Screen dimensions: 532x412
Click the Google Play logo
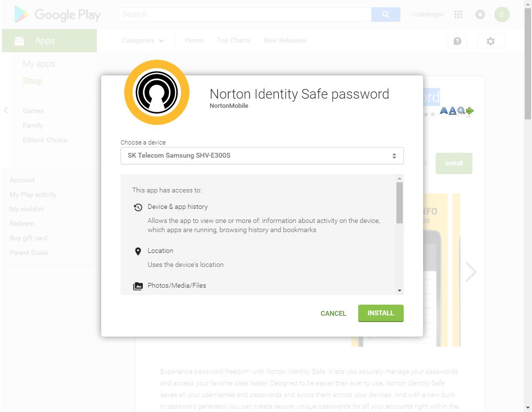(57, 15)
